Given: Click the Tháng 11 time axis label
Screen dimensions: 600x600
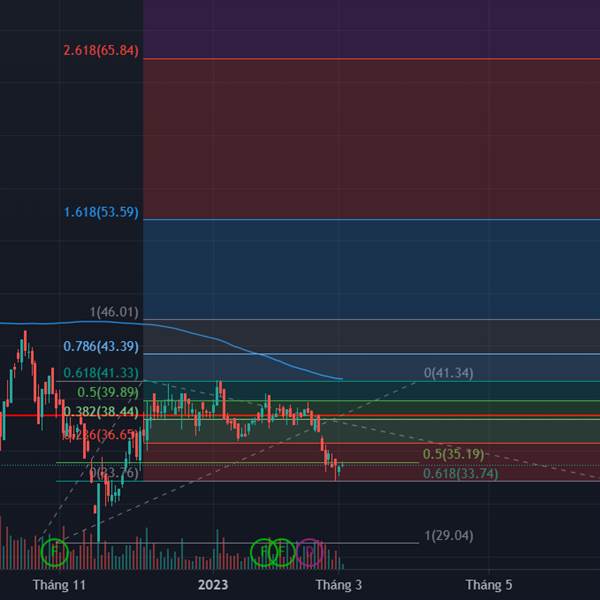Looking at the screenshot, I should 59,585.
